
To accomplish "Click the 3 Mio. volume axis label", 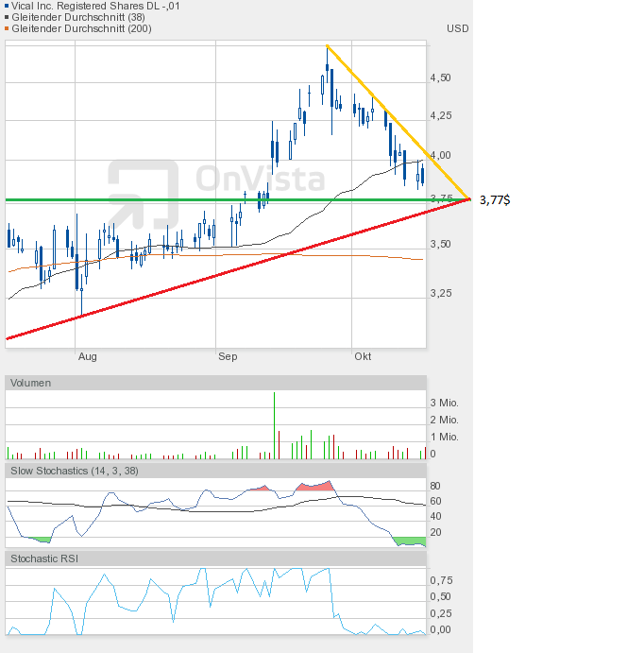I will [444, 403].
